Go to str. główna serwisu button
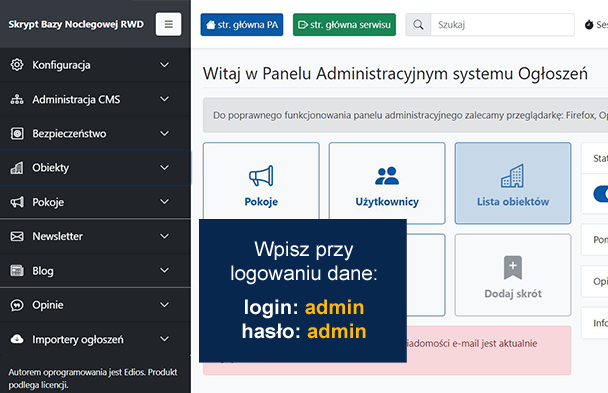608x393 pixels. (x=344, y=25)
